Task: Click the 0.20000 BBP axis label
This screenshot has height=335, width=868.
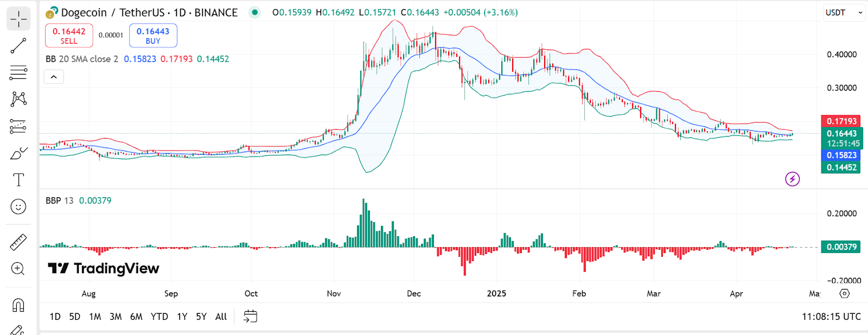Action: pyautogui.click(x=841, y=213)
